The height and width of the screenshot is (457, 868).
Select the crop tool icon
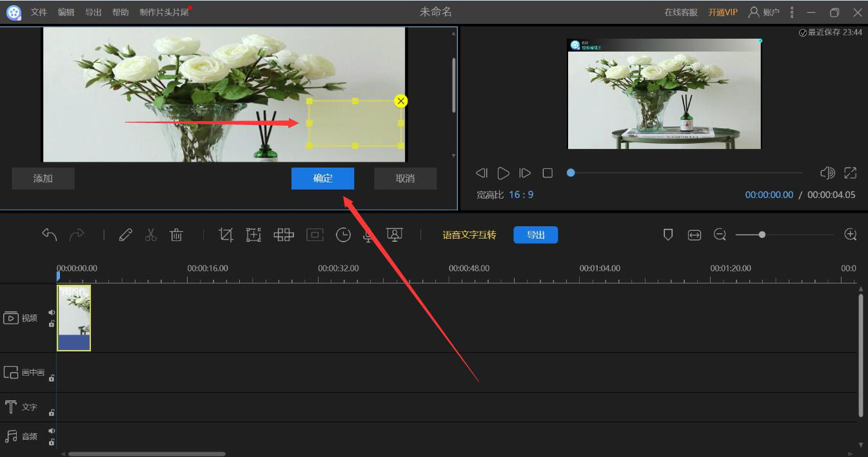coord(226,235)
